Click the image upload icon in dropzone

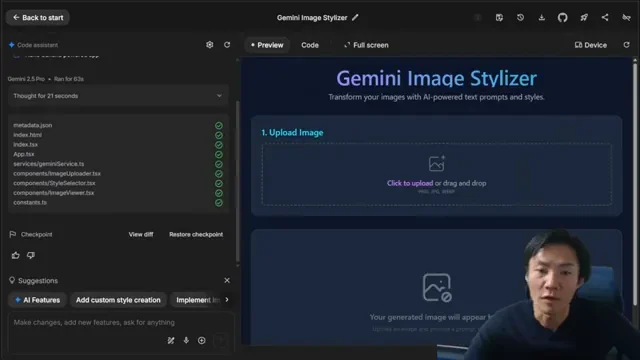436,163
